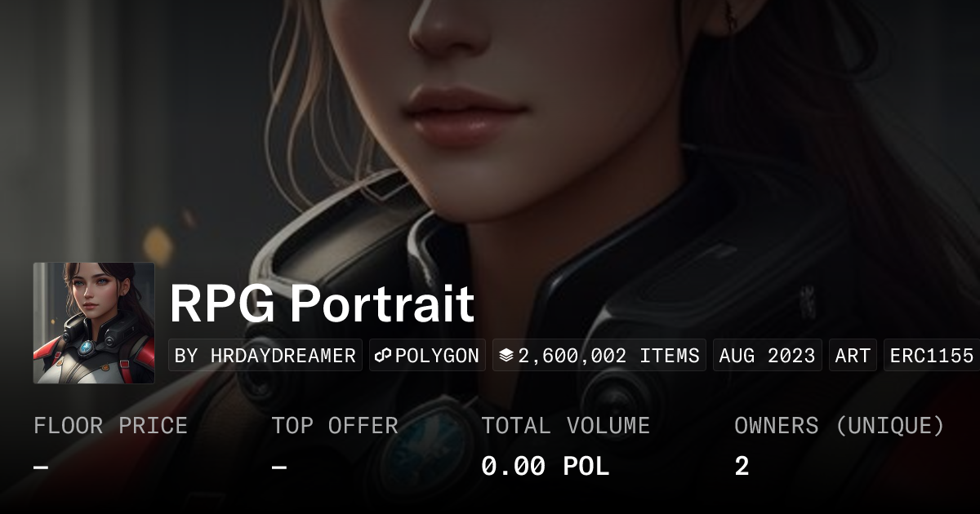Image resolution: width=980 pixels, height=514 pixels.
Task: Click the OWNERS (UNIQUE) stat label
Action: click(x=840, y=426)
